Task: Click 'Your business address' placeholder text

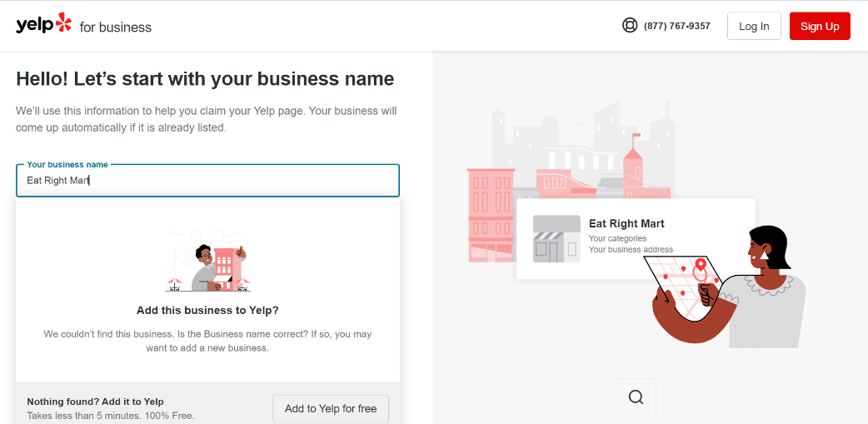Action: [631, 249]
